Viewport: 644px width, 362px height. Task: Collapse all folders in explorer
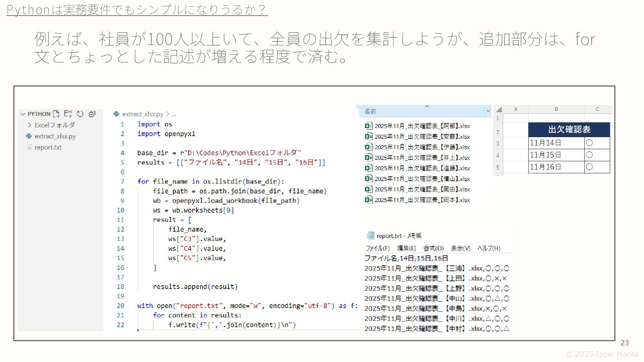pyautogui.click(x=92, y=114)
